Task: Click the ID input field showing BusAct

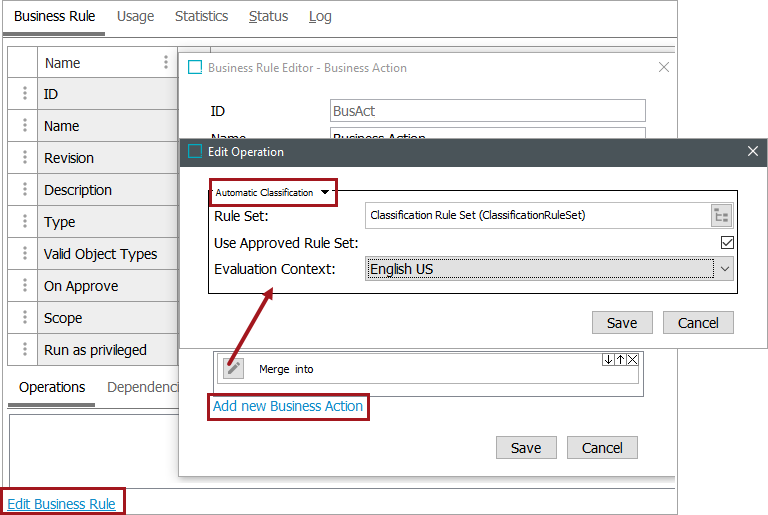Action: [x=487, y=110]
